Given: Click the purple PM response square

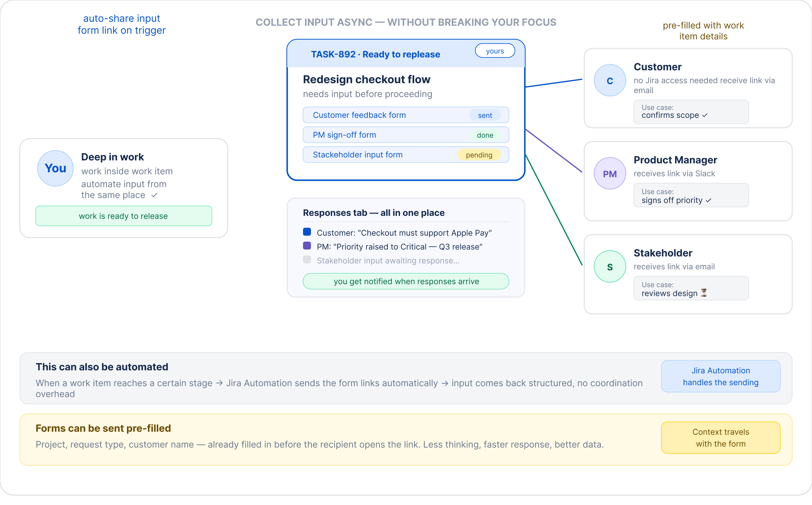Looking at the screenshot, I should (x=307, y=246).
